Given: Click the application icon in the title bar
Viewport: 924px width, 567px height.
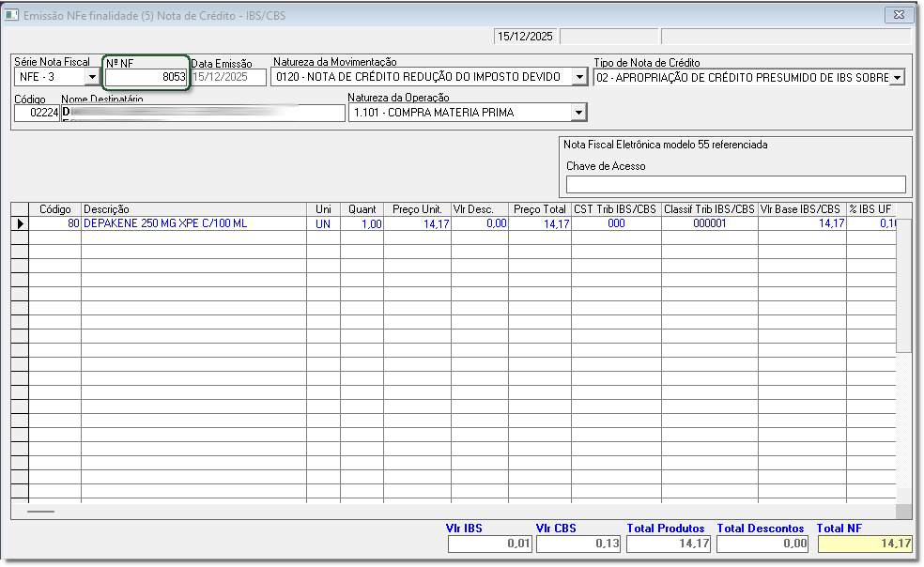Looking at the screenshot, I should (11, 15).
